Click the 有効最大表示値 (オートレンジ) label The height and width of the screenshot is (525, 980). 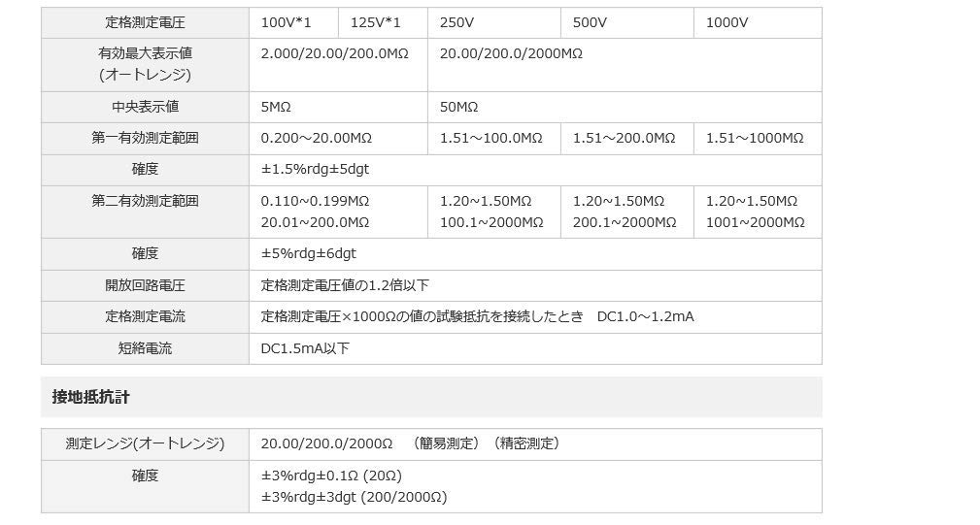tap(145, 64)
